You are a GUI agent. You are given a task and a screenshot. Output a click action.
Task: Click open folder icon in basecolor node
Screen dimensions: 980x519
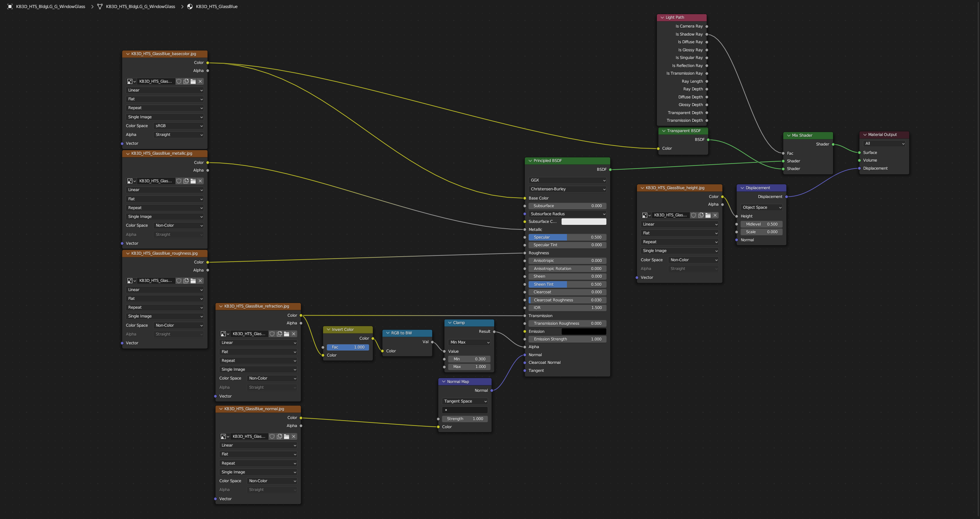(x=193, y=81)
